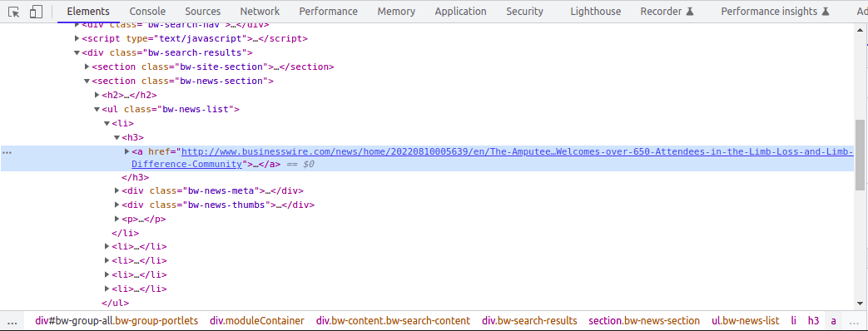
Task: Expand the p element node
Action: click(117, 220)
